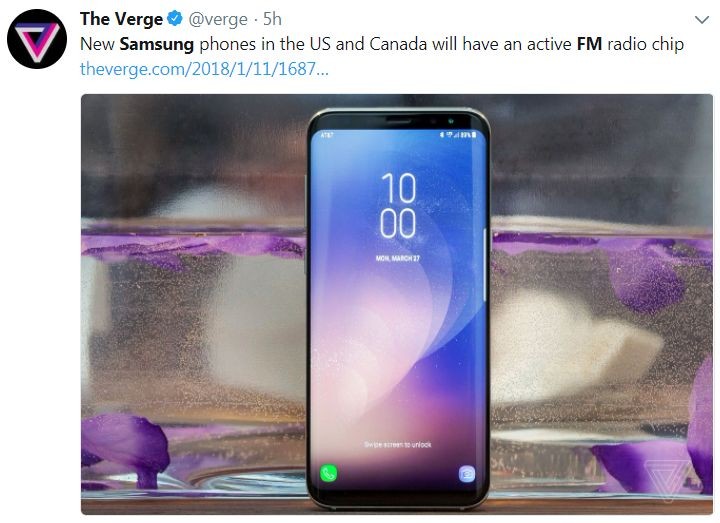Open the theverge.com article link
Image resolution: width=720 pixels, height=523 pixels.
(204, 69)
